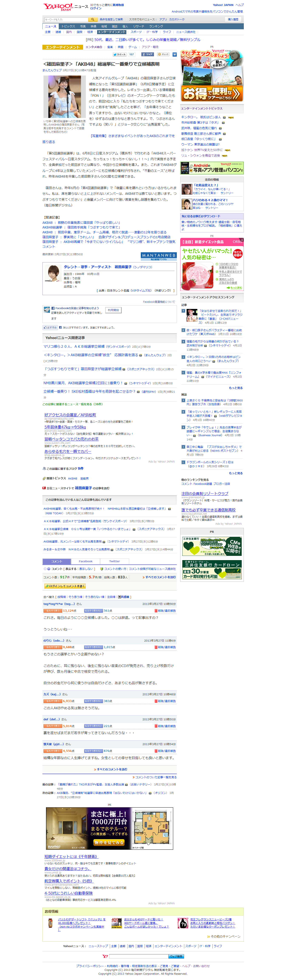Image resolution: width=286 pixels, height=980 pixels.
Task: Click the pencil ログインしてコメントを書く button
Action: click(65, 586)
